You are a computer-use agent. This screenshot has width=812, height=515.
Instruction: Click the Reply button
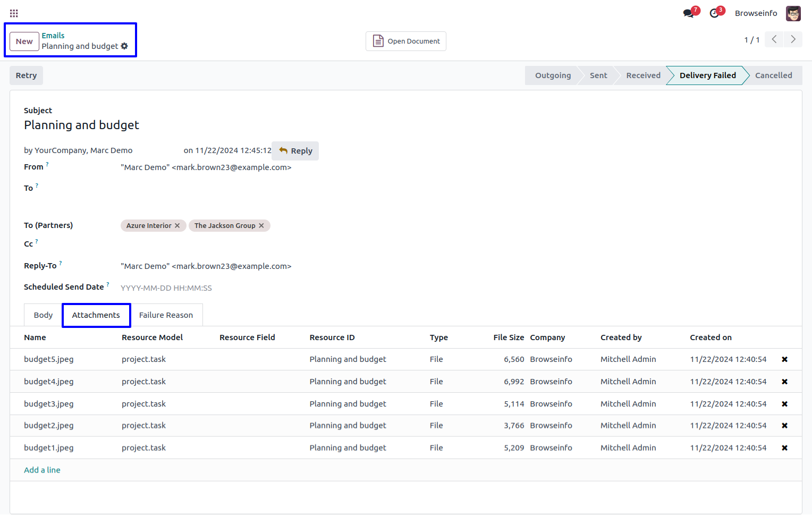point(295,151)
